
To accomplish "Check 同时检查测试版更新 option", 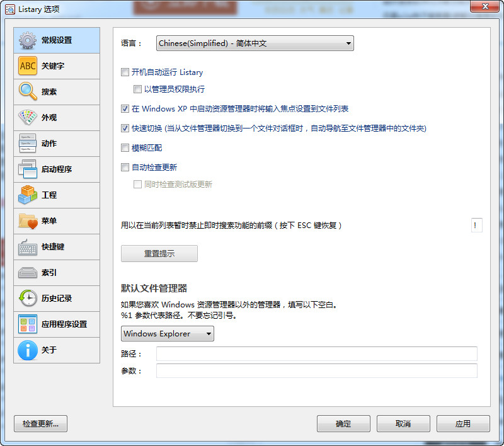I will point(137,184).
